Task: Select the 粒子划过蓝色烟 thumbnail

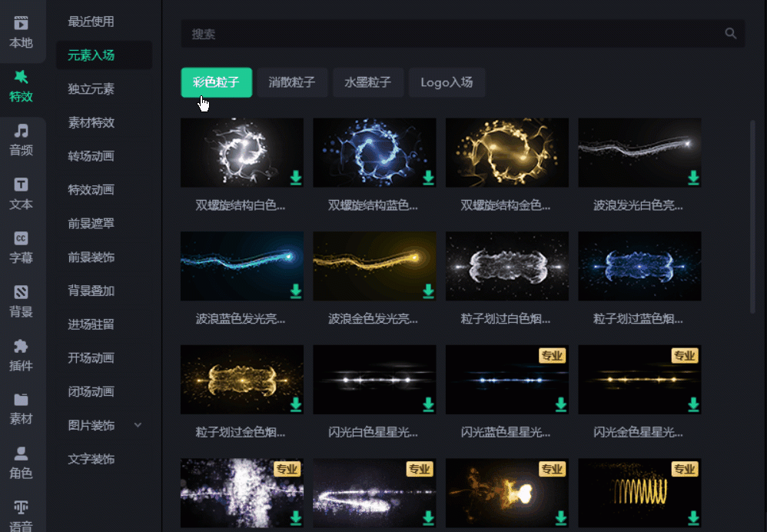Action: (639, 266)
